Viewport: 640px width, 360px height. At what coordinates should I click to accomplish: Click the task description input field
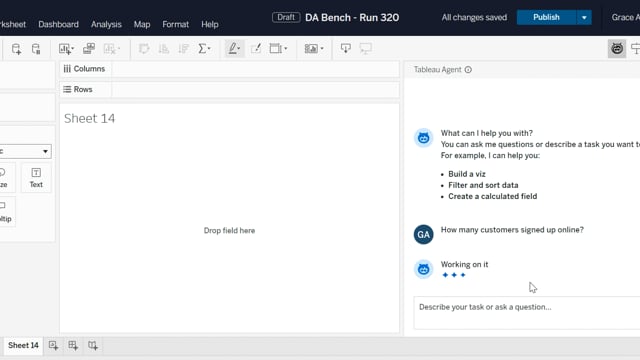(527, 313)
